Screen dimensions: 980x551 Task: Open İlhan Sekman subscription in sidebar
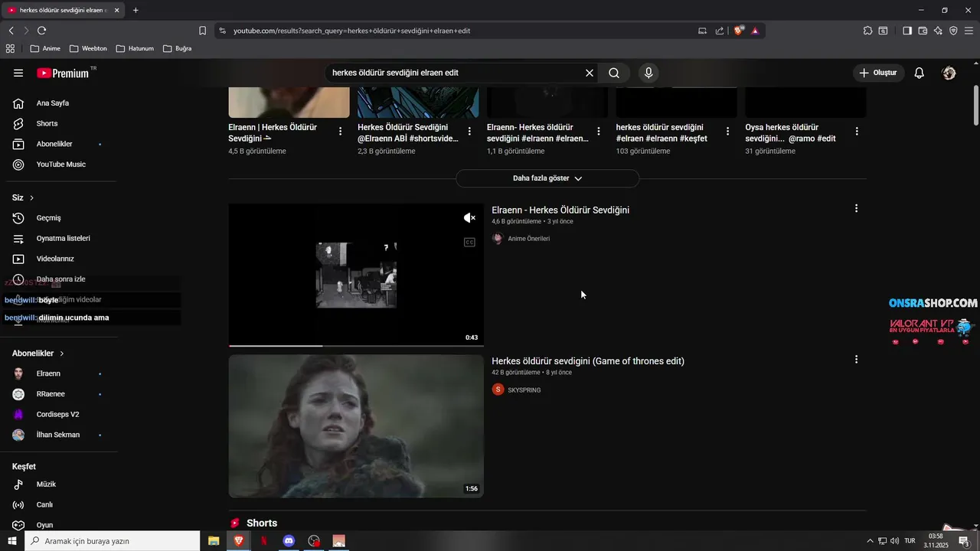pos(58,435)
